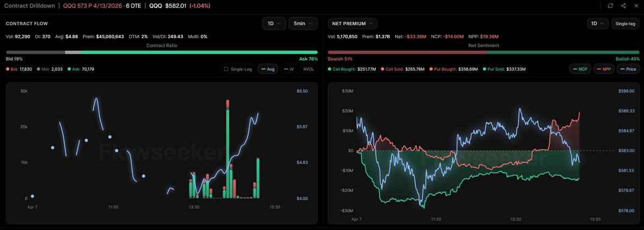Click the QQQ 573 P 4/13/2026 contract title
The height and width of the screenshot is (230, 644).
[x=93, y=5]
